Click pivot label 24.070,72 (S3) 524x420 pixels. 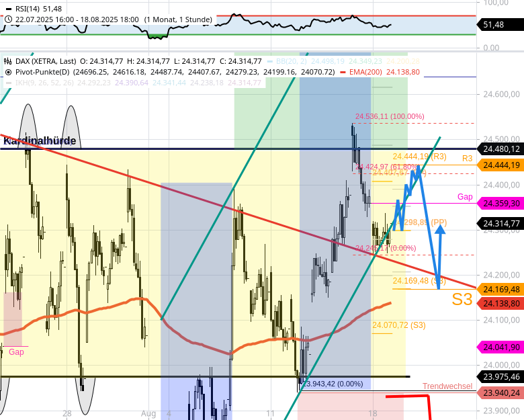[x=399, y=325]
